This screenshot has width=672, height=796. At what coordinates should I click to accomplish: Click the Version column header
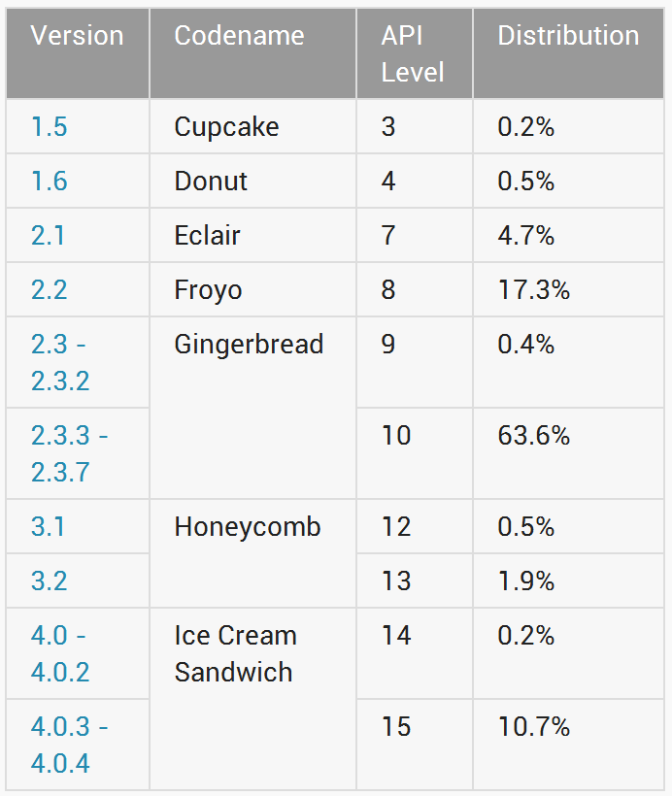tap(78, 36)
